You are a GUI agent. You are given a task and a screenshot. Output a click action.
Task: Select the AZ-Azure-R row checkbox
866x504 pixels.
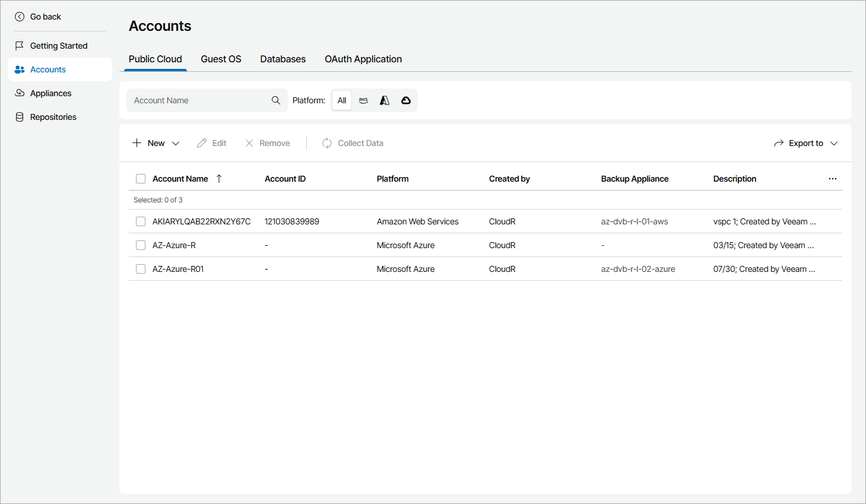pyautogui.click(x=141, y=245)
